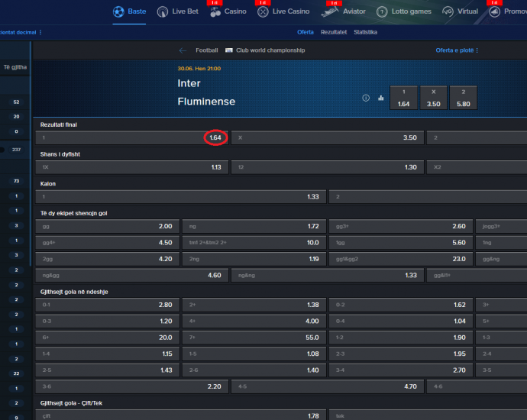
Task: Select total goals 0-1 at 2.80
Action: coord(107,305)
